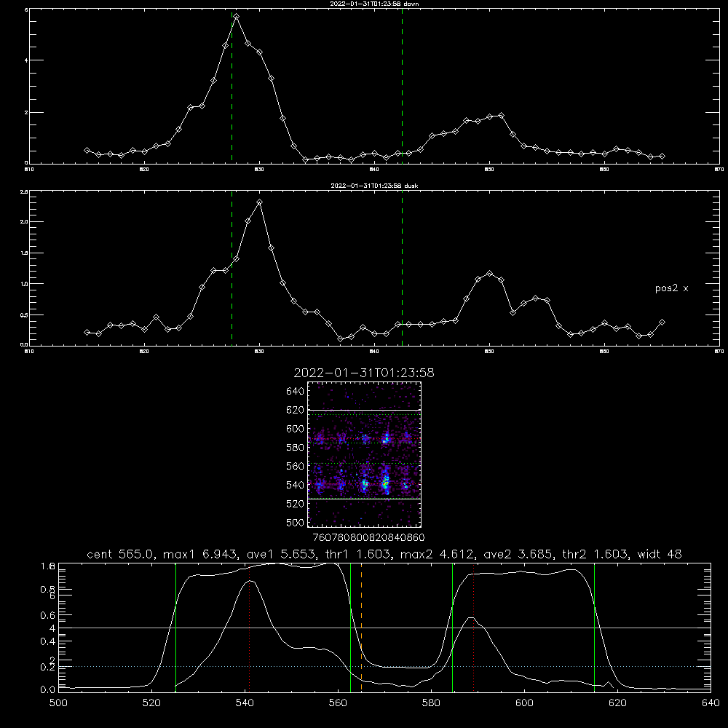Viewport: 728px width, 728px height.
Task: Click the green vertical line at 525 in the bottom plot
Action: tap(175, 627)
